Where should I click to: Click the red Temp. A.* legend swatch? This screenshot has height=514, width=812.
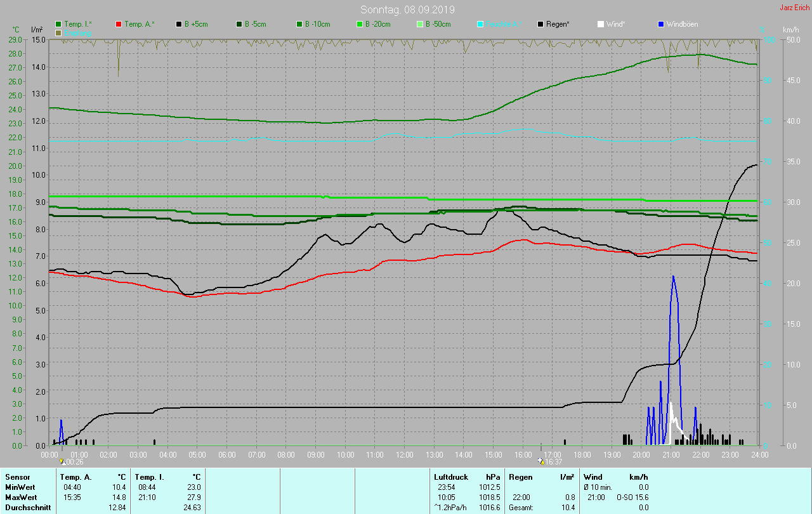[119, 24]
